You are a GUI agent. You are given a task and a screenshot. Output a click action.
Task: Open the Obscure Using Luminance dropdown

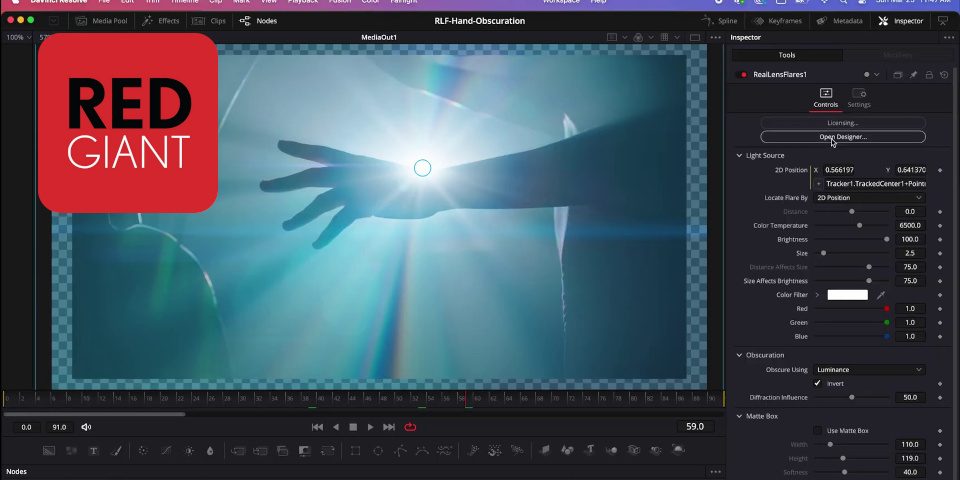point(869,370)
